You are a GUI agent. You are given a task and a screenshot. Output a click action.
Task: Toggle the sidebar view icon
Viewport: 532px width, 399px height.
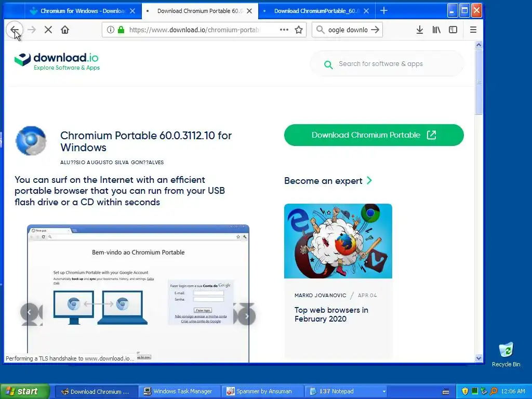453,30
